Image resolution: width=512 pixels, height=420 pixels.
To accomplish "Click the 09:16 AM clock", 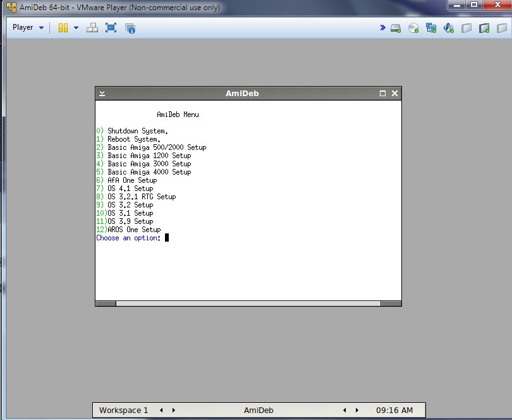I will coord(394,411).
